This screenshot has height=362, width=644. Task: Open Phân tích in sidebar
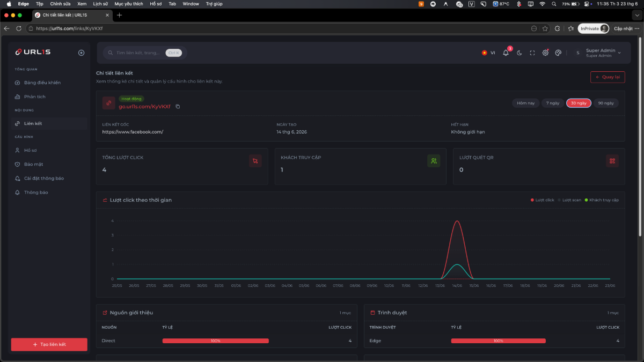click(49, 97)
